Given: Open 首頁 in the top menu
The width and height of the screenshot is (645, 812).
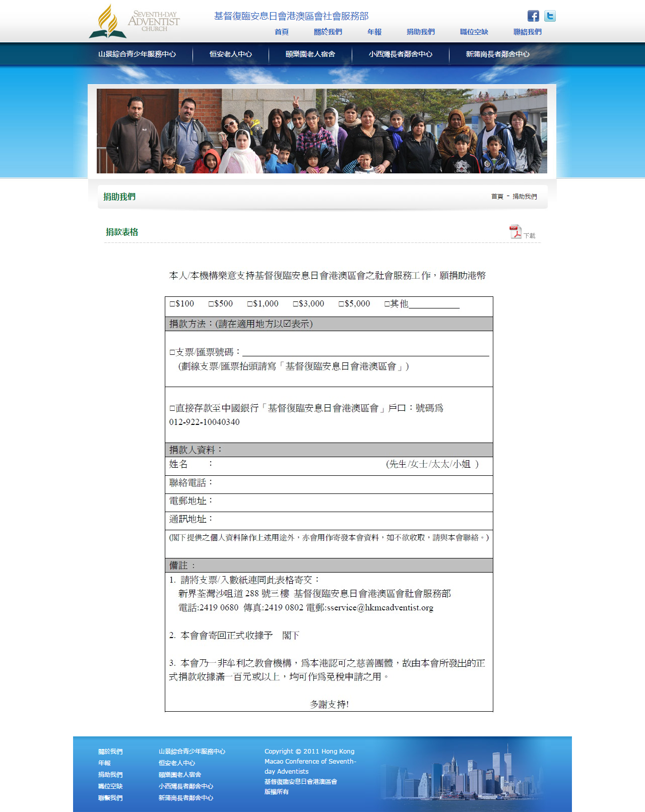Looking at the screenshot, I should 282,32.
